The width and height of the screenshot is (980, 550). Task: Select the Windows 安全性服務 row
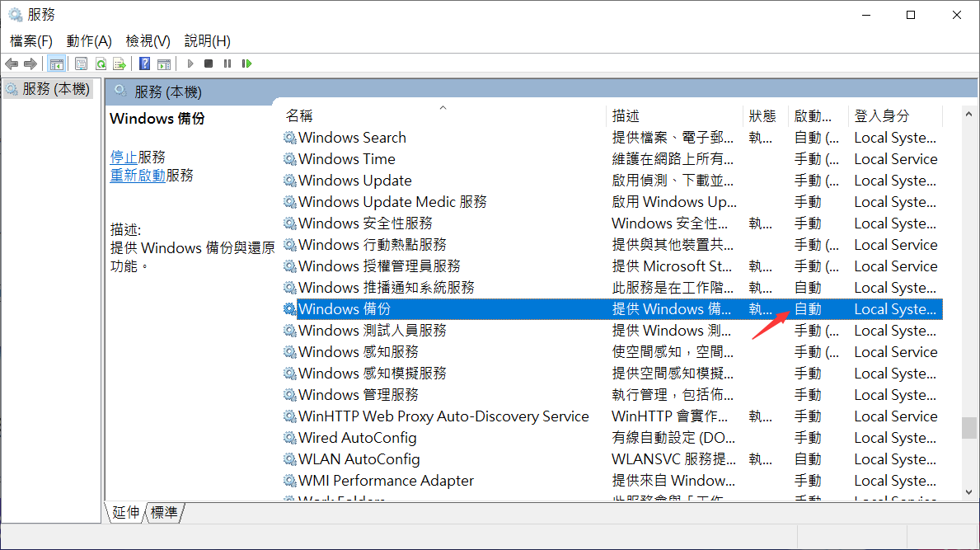(x=612, y=223)
